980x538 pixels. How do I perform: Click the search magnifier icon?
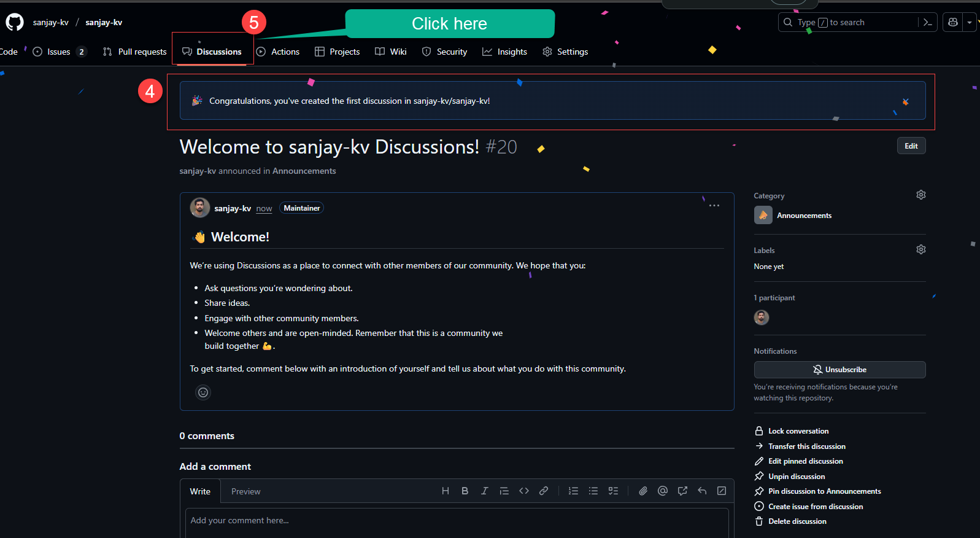point(788,22)
